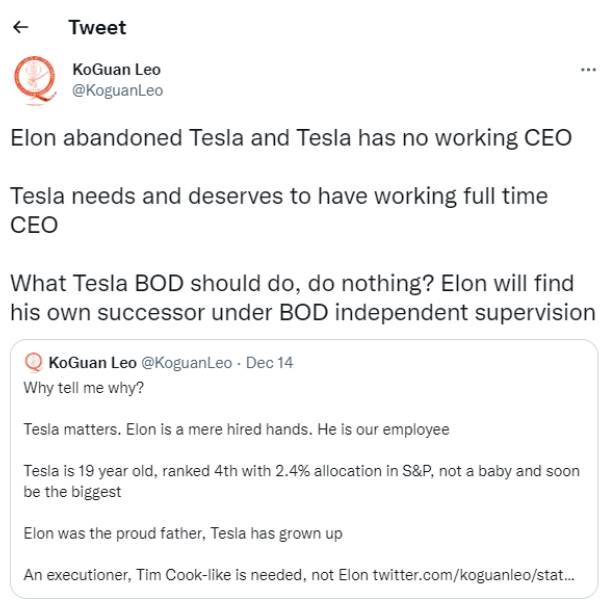Click the small avatar in the quoted tweet
This screenshot has height=600, width=600.
[x=32, y=362]
